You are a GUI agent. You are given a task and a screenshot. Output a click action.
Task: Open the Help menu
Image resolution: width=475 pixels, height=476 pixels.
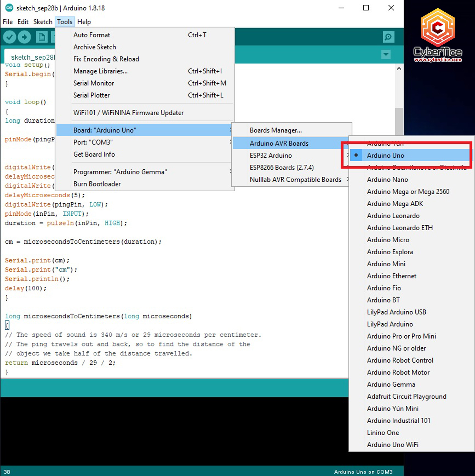pos(84,22)
